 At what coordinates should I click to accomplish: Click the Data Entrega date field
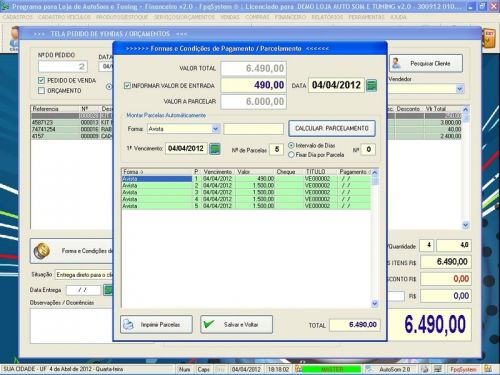tap(83, 290)
